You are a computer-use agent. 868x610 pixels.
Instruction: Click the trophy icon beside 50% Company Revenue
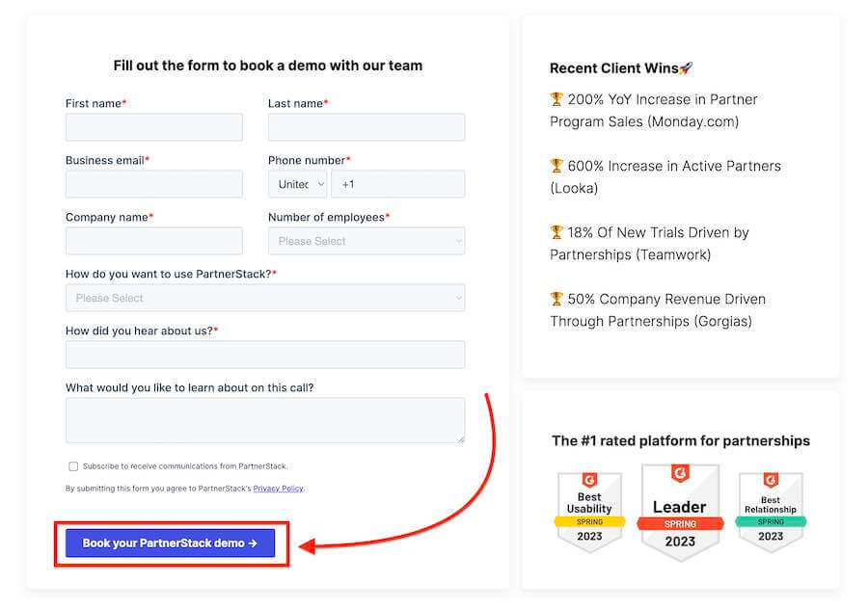[556, 299]
